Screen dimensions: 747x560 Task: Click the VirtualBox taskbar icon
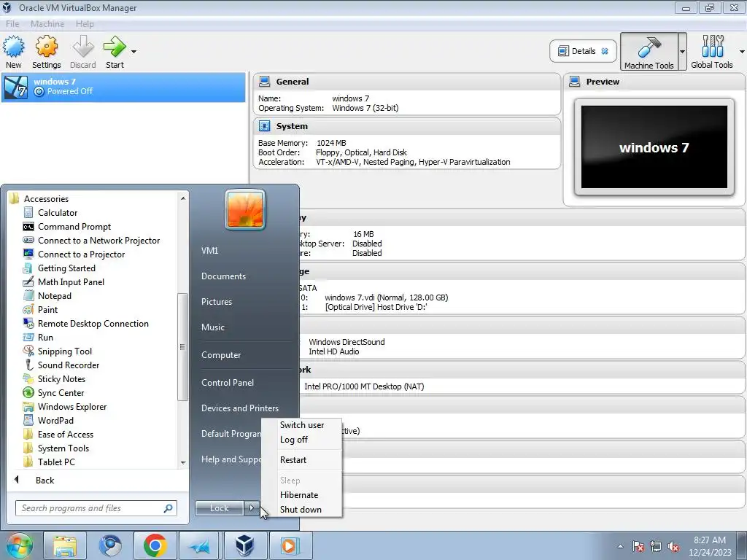[x=245, y=545]
